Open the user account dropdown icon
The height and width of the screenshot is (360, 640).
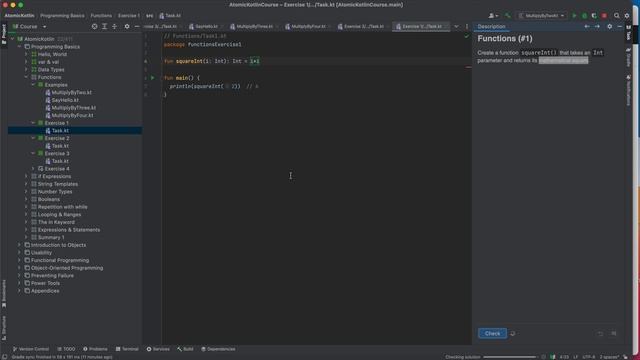tap(493, 16)
